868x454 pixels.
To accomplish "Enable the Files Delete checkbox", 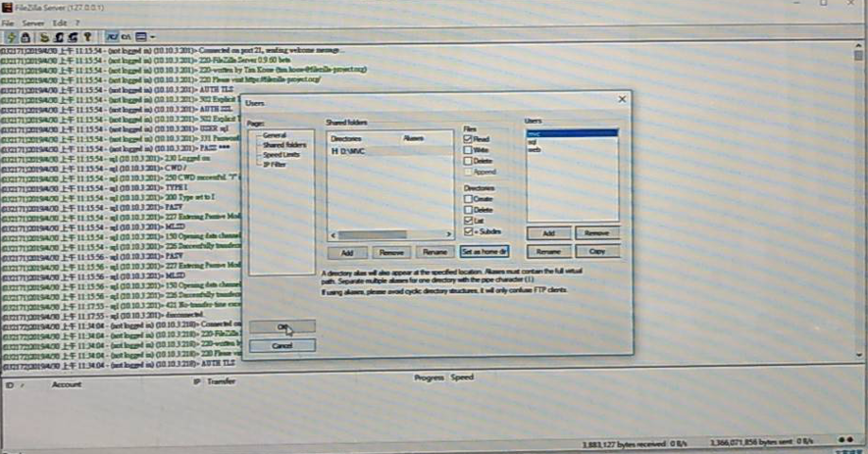I will click(x=468, y=161).
